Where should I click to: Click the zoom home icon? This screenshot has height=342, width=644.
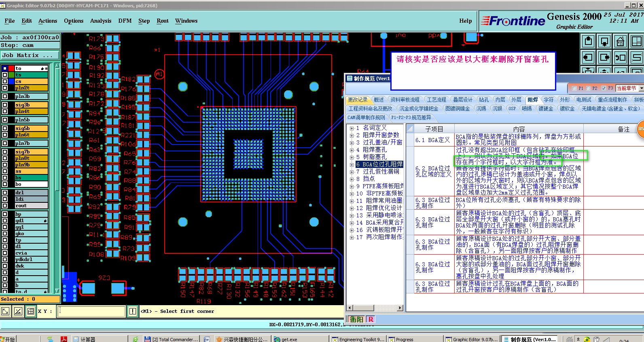tap(620, 41)
